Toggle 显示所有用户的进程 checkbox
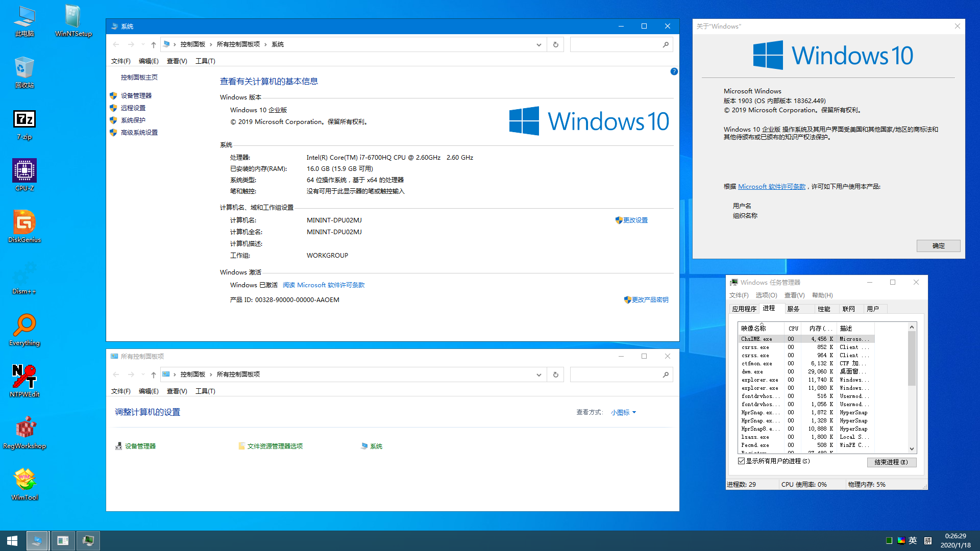980x551 pixels. [x=741, y=461]
